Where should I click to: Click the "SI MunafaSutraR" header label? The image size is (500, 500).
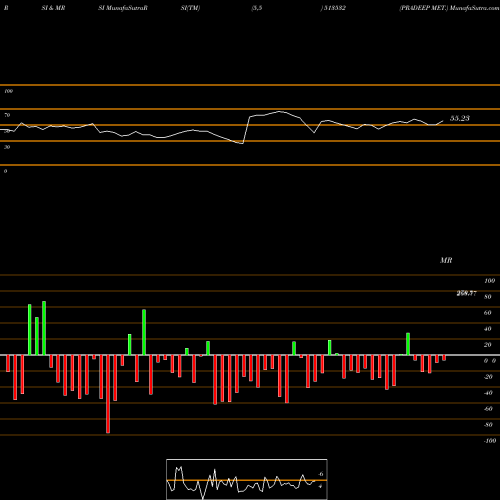click(123, 8)
